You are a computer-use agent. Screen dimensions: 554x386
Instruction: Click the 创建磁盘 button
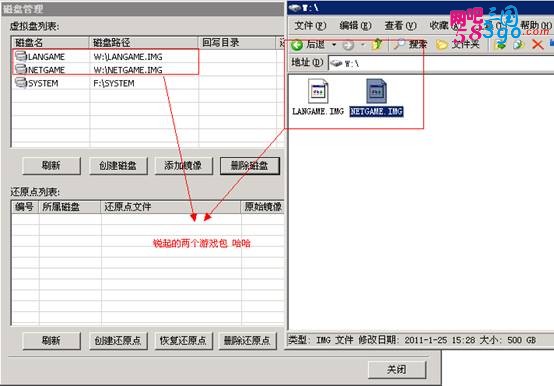tap(118, 166)
